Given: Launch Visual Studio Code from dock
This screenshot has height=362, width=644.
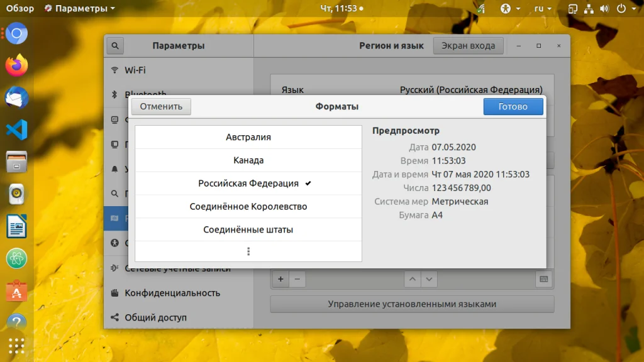Looking at the screenshot, I should point(16,129).
